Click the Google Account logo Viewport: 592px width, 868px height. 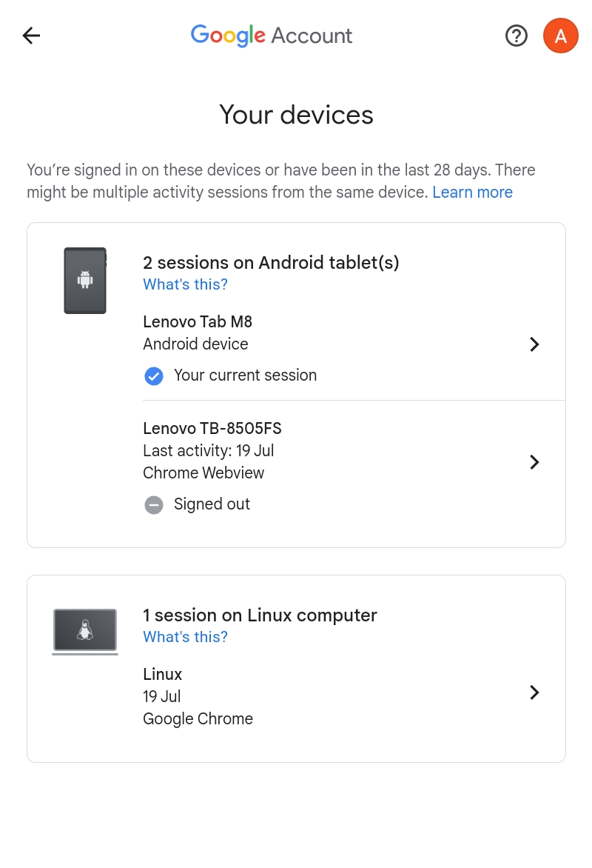click(x=272, y=36)
